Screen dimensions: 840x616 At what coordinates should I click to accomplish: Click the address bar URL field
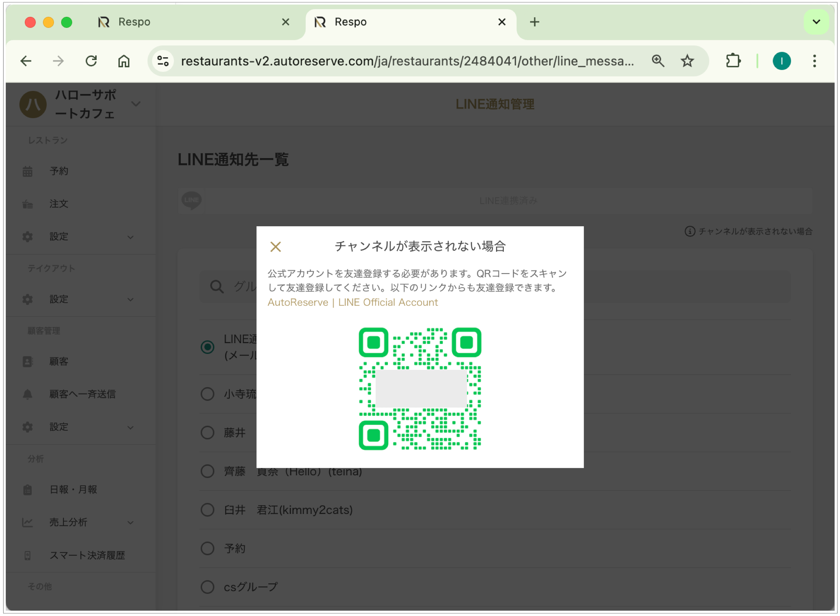click(x=407, y=61)
